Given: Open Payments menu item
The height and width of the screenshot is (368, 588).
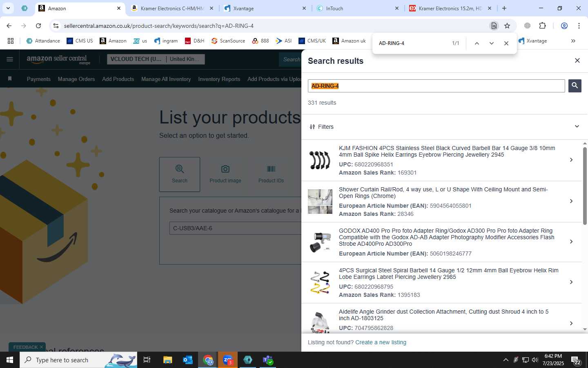Looking at the screenshot, I should (x=39, y=79).
